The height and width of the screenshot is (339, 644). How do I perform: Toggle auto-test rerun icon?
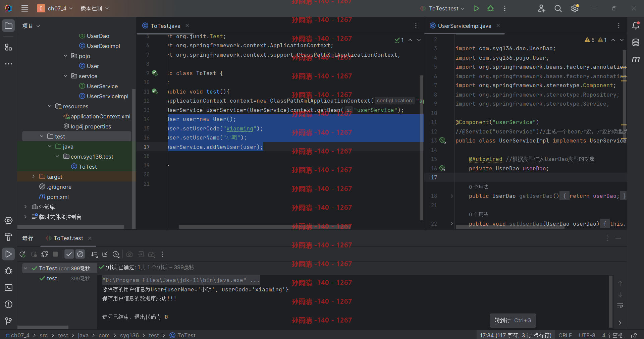pyautogui.click(x=45, y=255)
